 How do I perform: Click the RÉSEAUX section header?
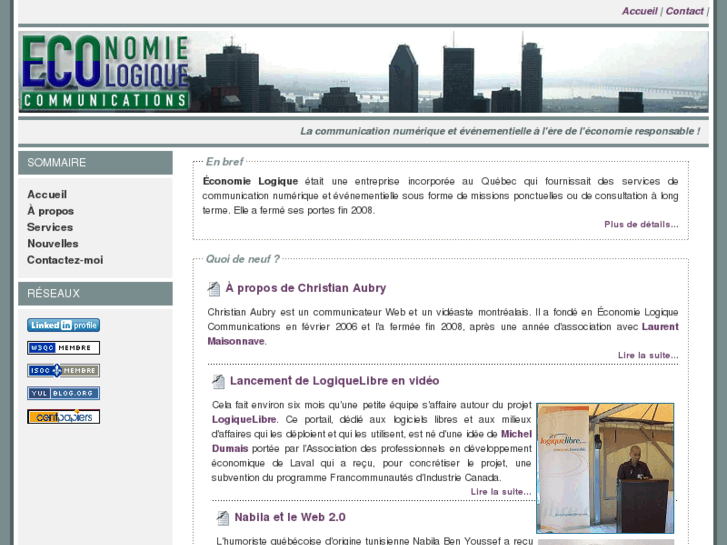(x=95, y=294)
